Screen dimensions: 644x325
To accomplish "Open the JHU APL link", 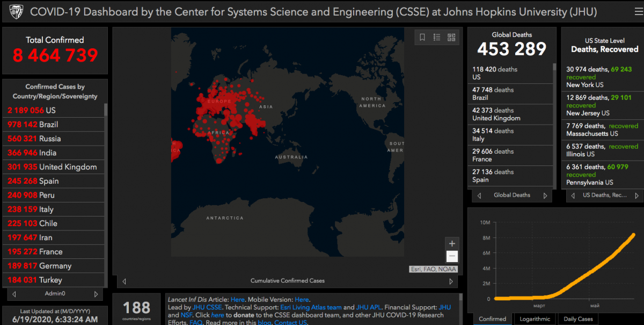I will tap(368, 307).
